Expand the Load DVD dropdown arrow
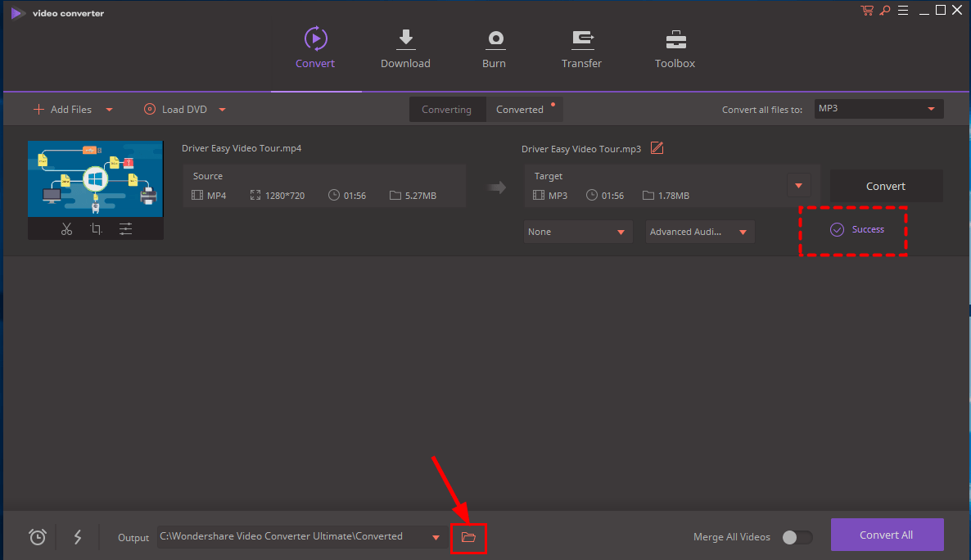Screen dimensions: 971x560 click(223, 109)
